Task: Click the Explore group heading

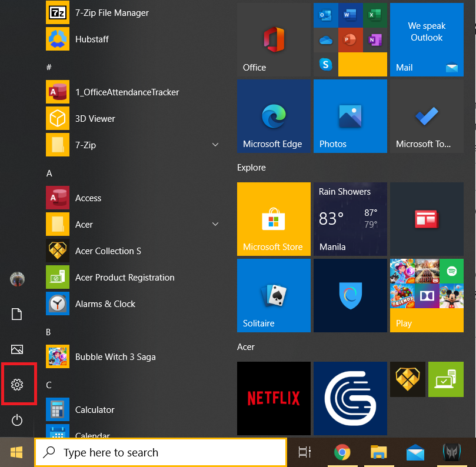Action: 251,168
